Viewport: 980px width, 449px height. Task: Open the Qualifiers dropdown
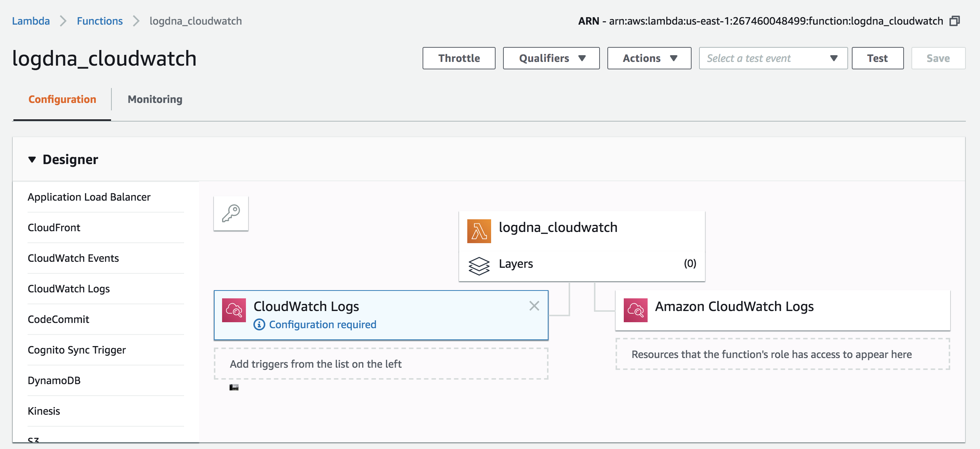click(x=551, y=58)
